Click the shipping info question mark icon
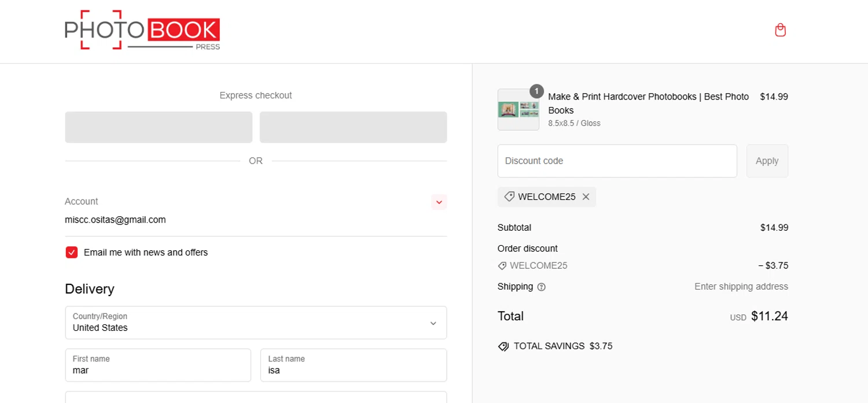Screen dimensions: 868x403 (541, 287)
